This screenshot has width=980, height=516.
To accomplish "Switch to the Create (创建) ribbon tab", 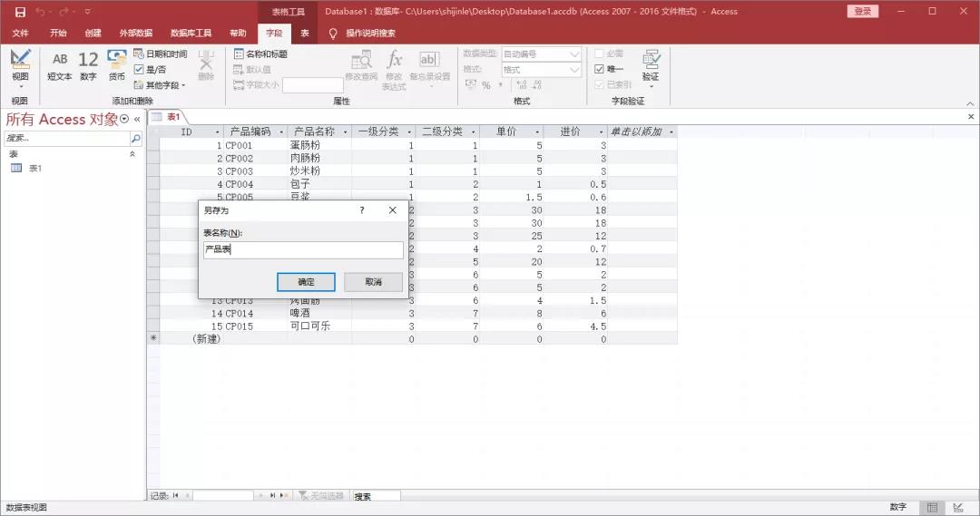I will (x=93, y=34).
